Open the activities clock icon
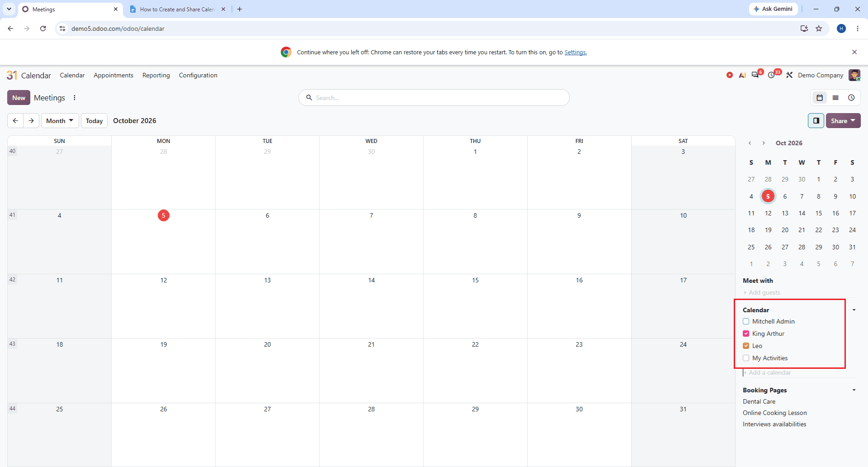Image resolution: width=868 pixels, height=467 pixels. [772, 75]
